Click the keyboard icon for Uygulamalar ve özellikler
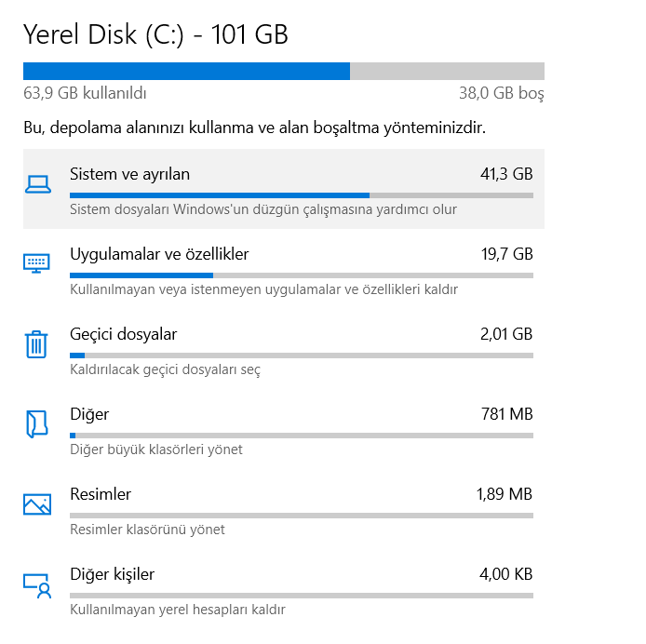 pyautogui.click(x=36, y=263)
